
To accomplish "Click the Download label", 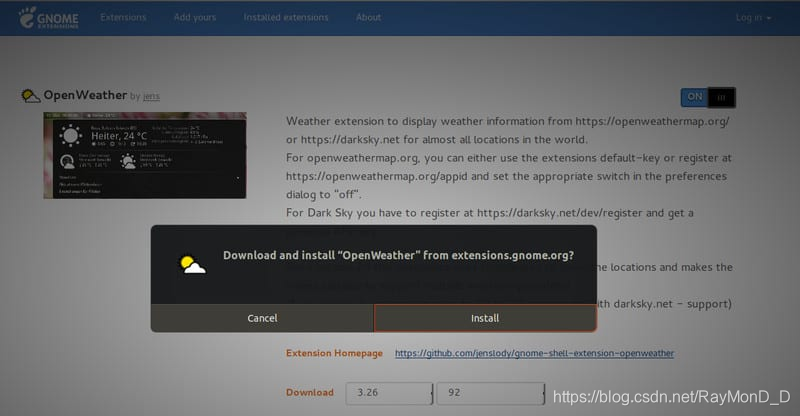I will point(310,393).
